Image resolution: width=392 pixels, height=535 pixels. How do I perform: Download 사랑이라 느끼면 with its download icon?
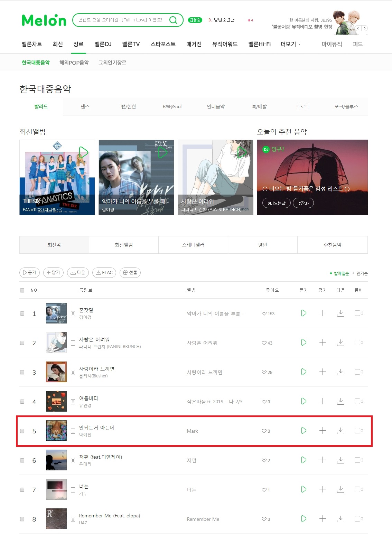(x=340, y=372)
